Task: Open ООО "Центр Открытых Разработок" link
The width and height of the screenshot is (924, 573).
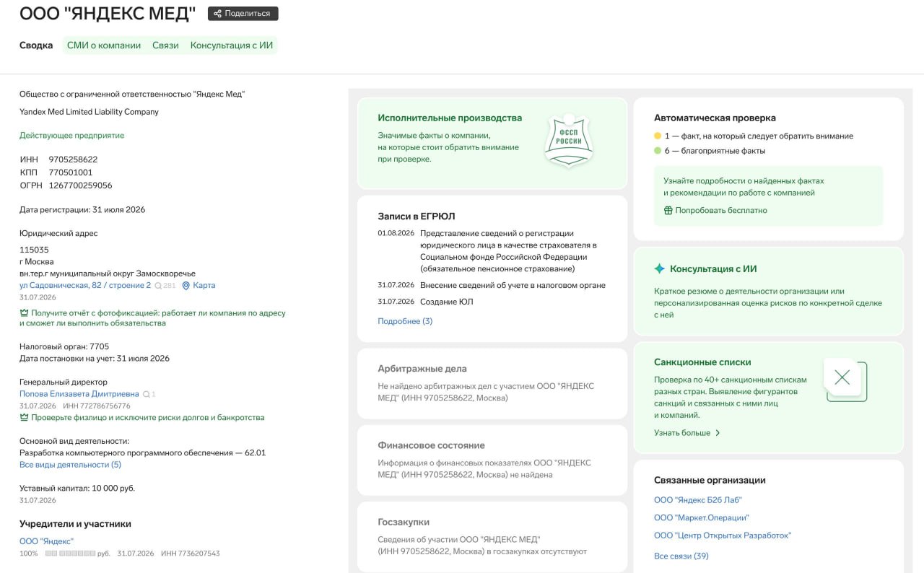Action: [723, 535]
